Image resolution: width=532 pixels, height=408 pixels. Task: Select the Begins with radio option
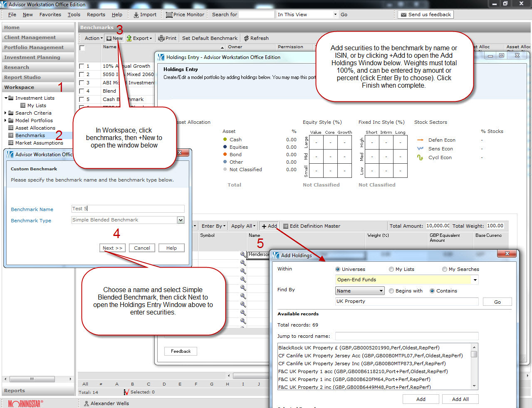click(x=391, y=291)
